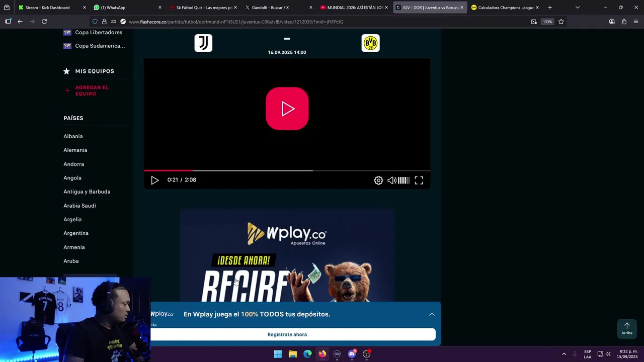
Task: Select Antigua y Barbuda country
Action: tap(87, 192)
